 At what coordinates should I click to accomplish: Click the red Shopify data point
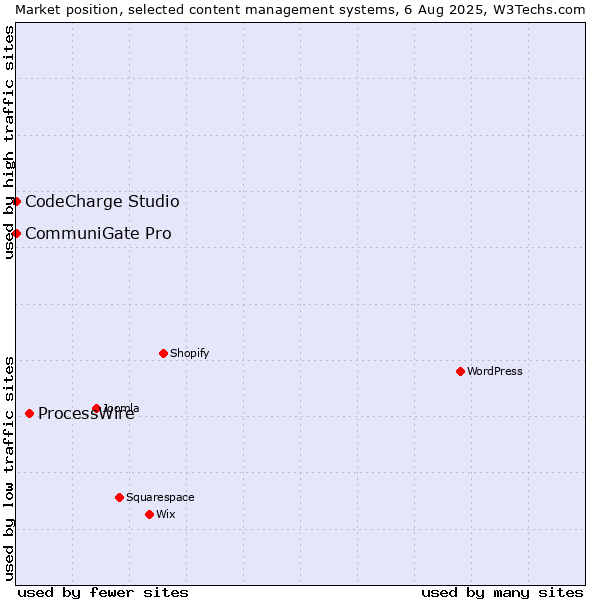coord(163,353)
